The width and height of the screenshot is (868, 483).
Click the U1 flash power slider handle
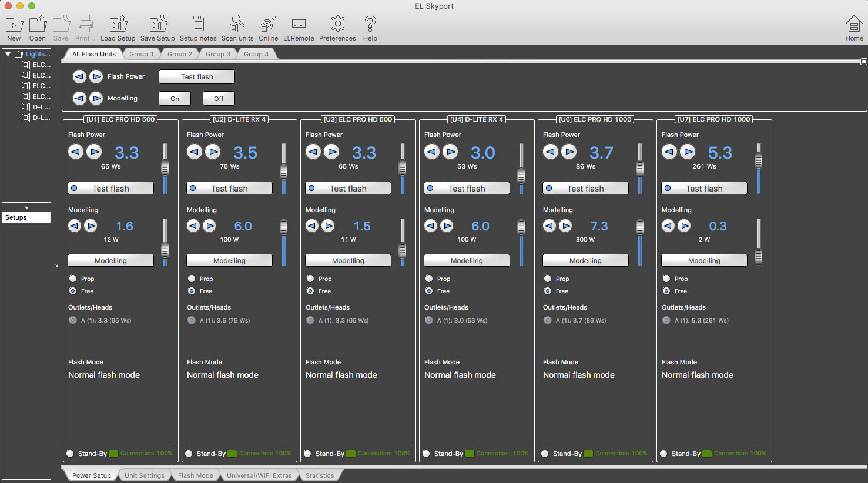coord(165,168)
